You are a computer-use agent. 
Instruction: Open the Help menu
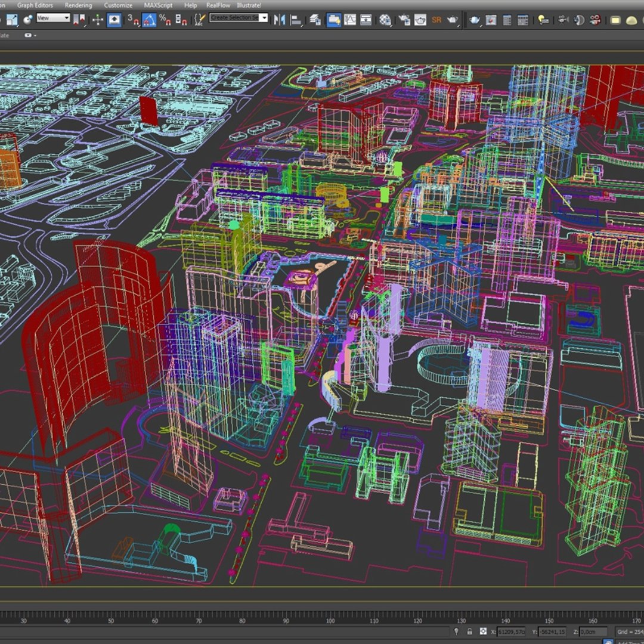pos(190,5)
